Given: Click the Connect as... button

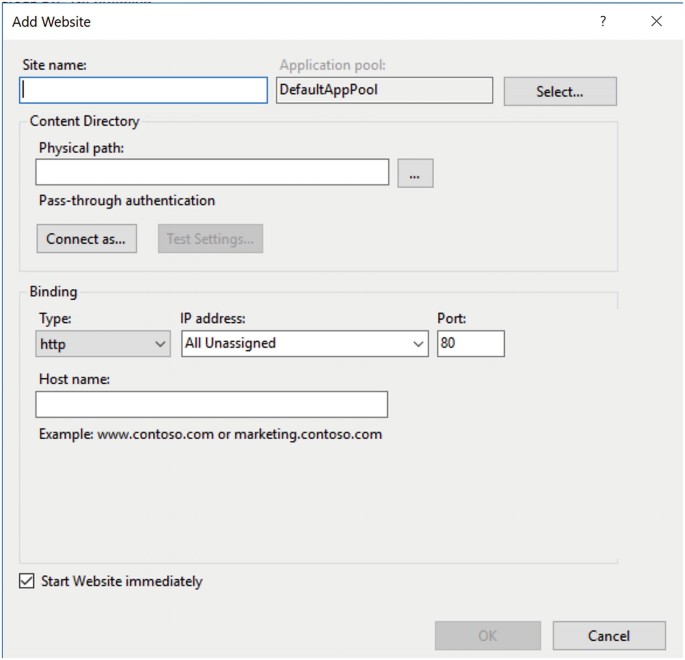Looking at the screenshot, I should pos(86,239).
